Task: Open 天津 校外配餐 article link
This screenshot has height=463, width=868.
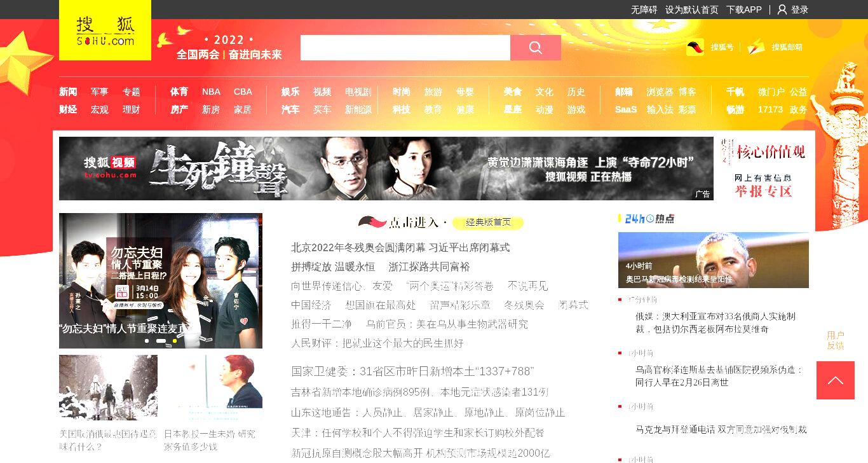Action: pos(417,432)
